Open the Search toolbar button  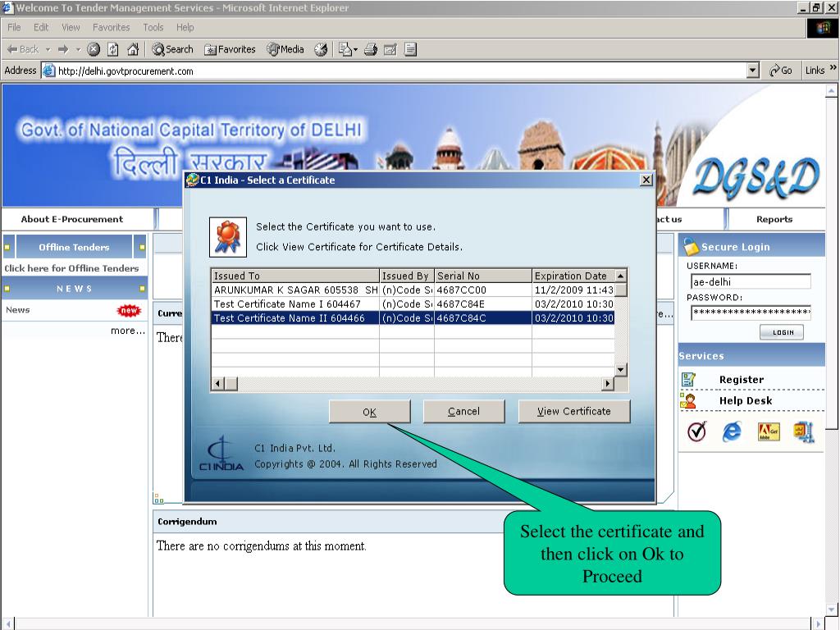tap(172, 49)
